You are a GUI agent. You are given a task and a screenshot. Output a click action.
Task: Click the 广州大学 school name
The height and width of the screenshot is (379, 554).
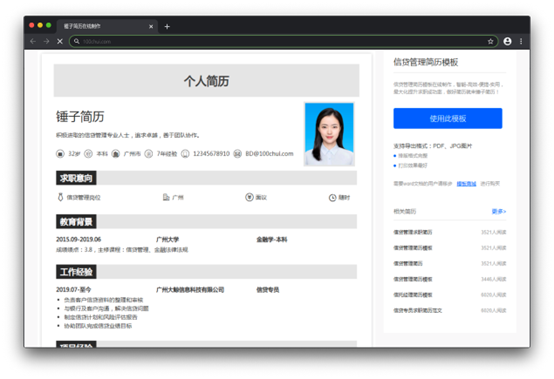pos(167,239)
